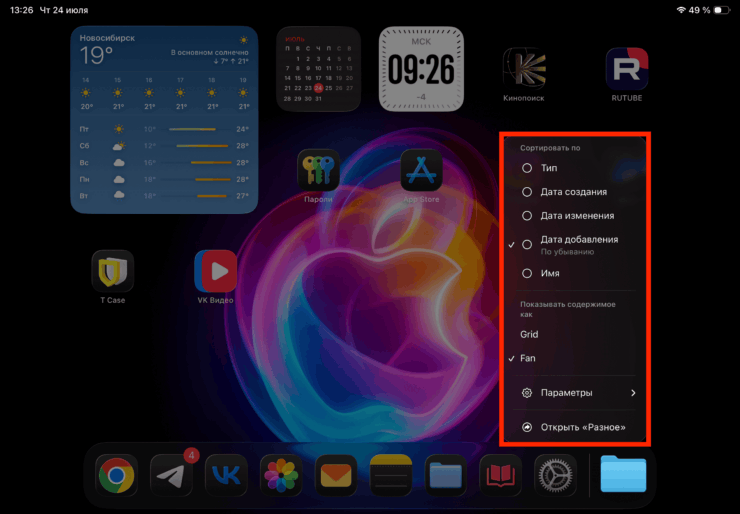
Task: Click Открыть «Разное» menu entry
Action: (582, 427)
